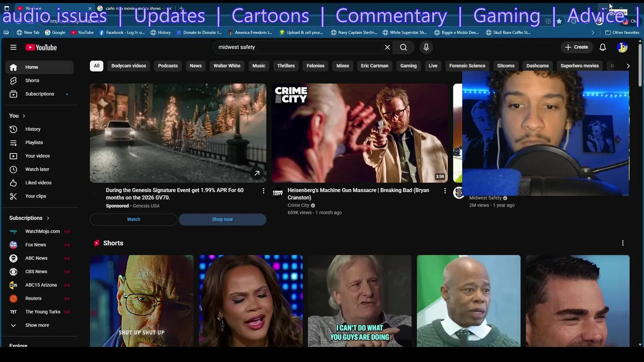Click the Watch button on the Genesis ad
The width and height of the screenshot is (644, 362).
133,219
